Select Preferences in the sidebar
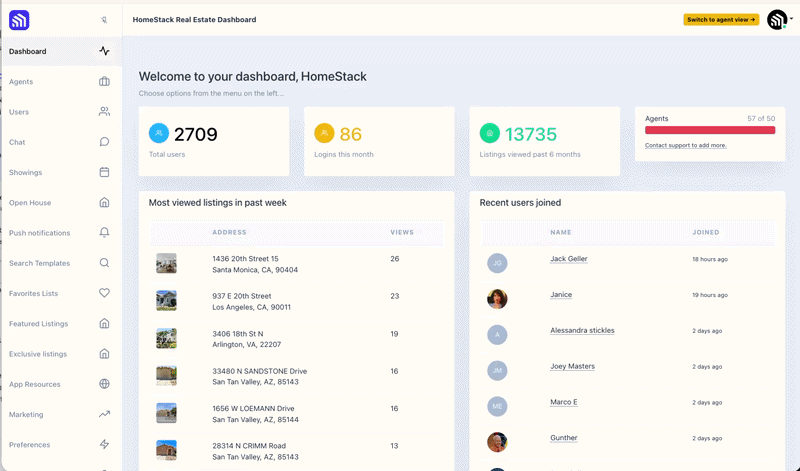The width and height of the screenshot is (800, 471). 62,444
